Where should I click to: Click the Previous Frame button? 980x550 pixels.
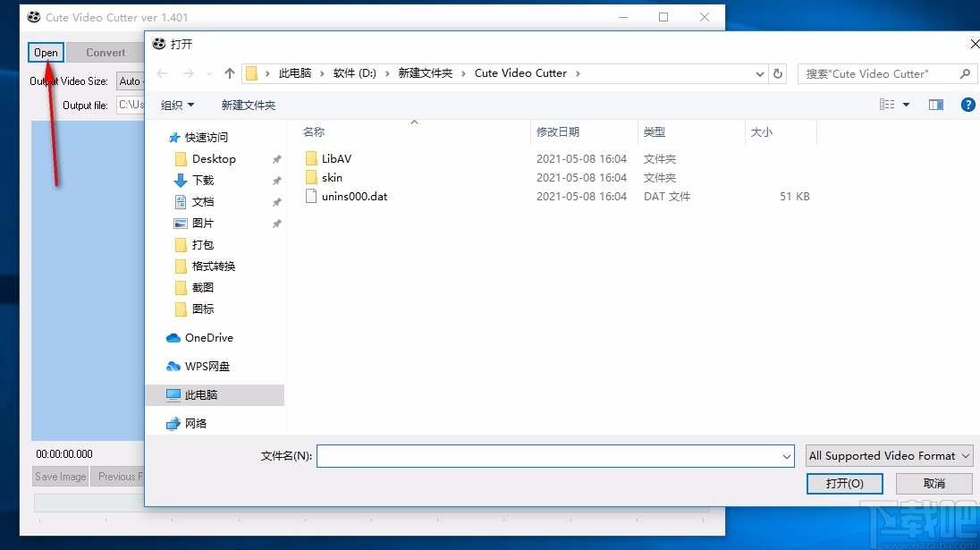click(117, 477)
